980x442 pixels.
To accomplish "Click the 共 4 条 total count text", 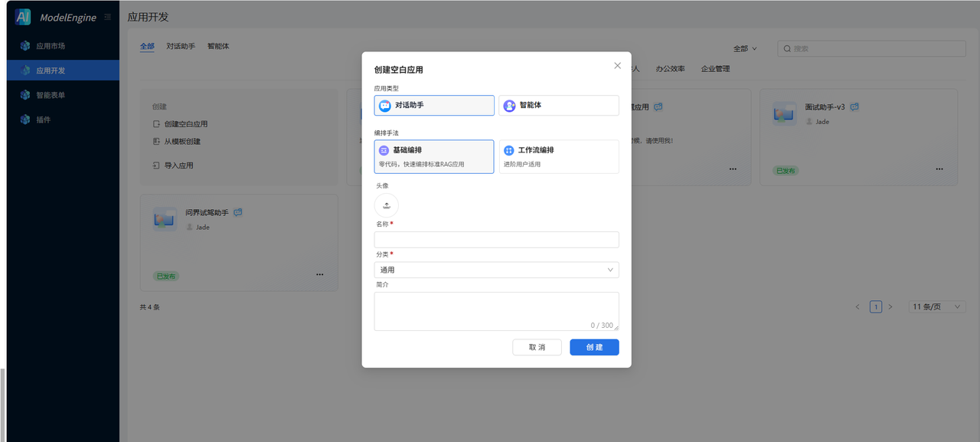I will pos(150,307).
